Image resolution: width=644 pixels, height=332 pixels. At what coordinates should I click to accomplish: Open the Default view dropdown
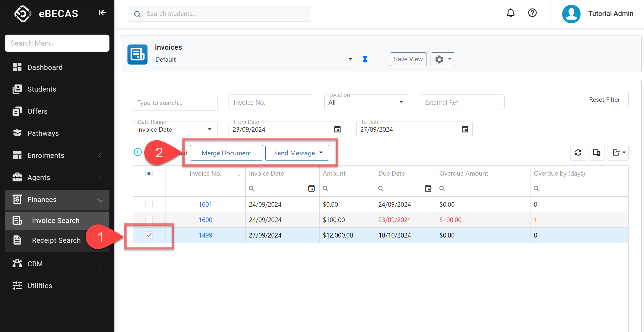350,59
